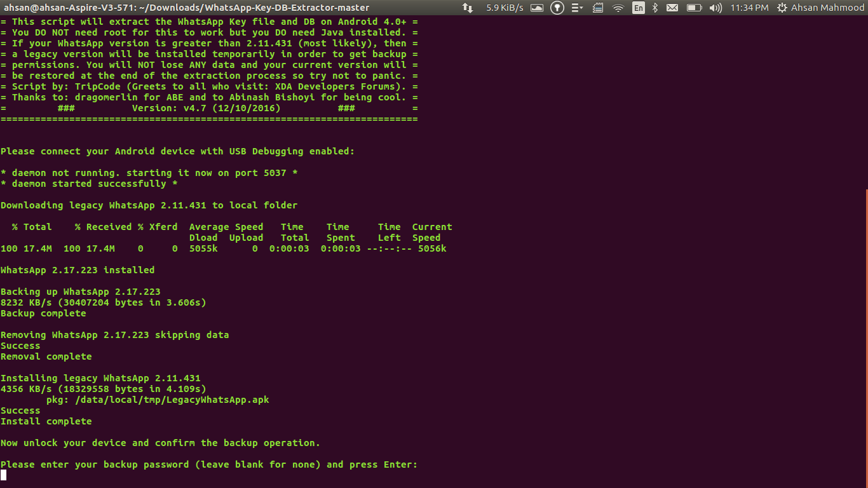
Task: Click the "5056k" current speed value
Action: [x=432, y=248]
